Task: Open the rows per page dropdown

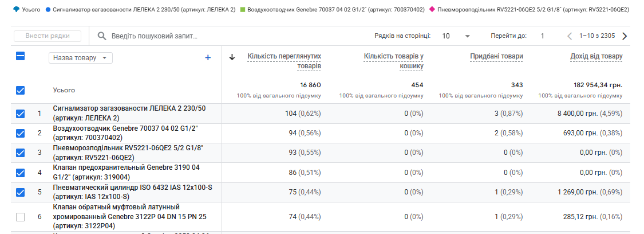Action: click(x=456, y=36)
